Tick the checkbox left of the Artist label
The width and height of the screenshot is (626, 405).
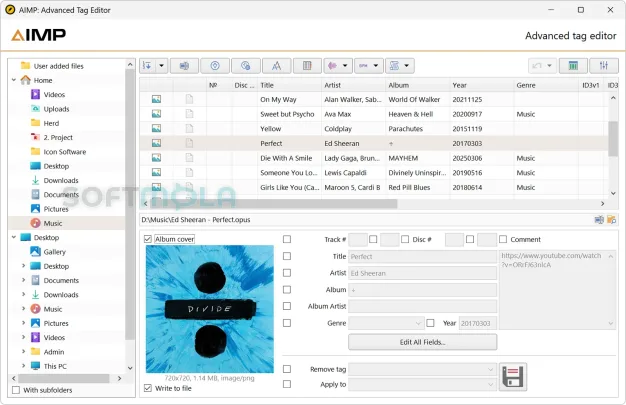287,273
